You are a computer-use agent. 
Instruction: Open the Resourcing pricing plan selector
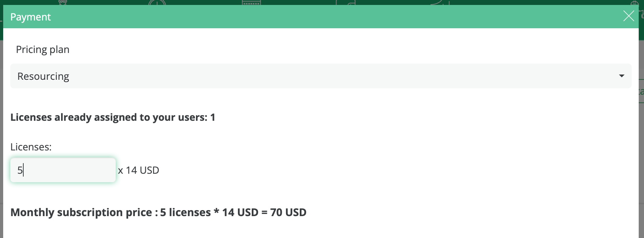click(x=321, y=76)
